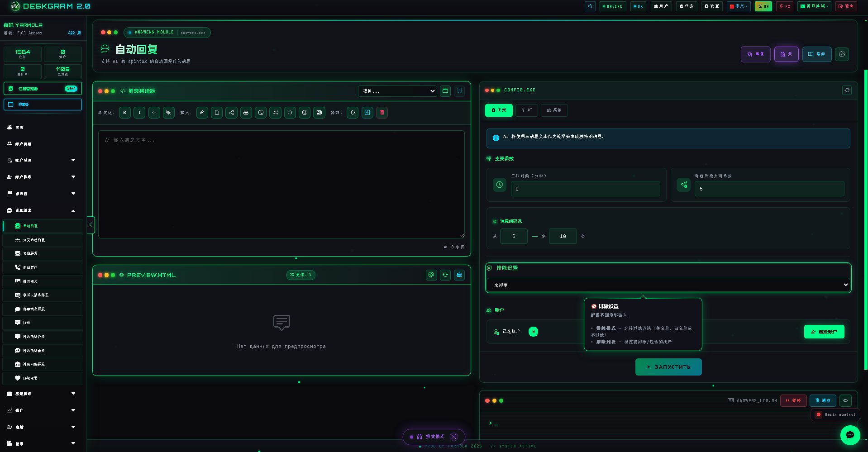
Task: Open chat support bubble
Action: click(x=850, y=435)
